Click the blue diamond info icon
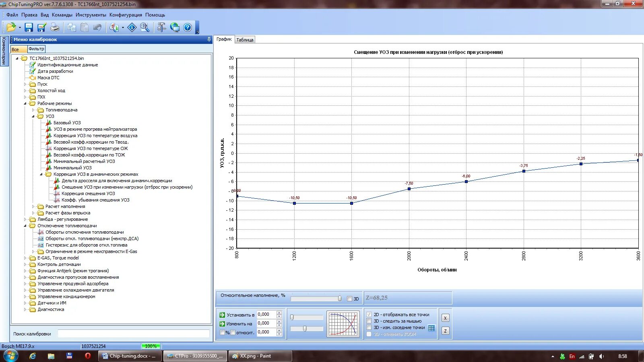 point(132,27)
